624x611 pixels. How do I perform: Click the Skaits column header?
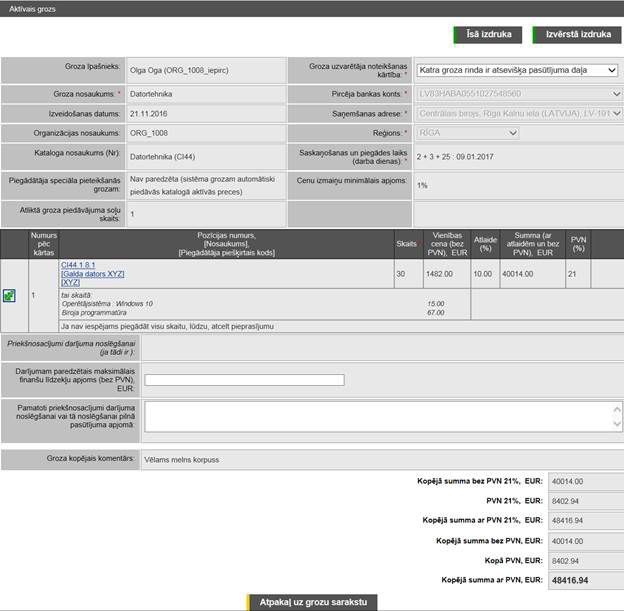[x=406, y=243]
